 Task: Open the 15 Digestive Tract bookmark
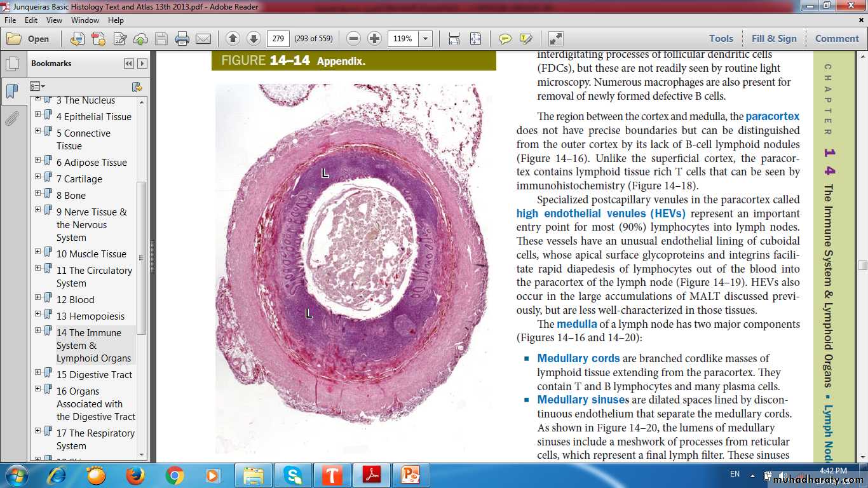click(x=94, y=375)
